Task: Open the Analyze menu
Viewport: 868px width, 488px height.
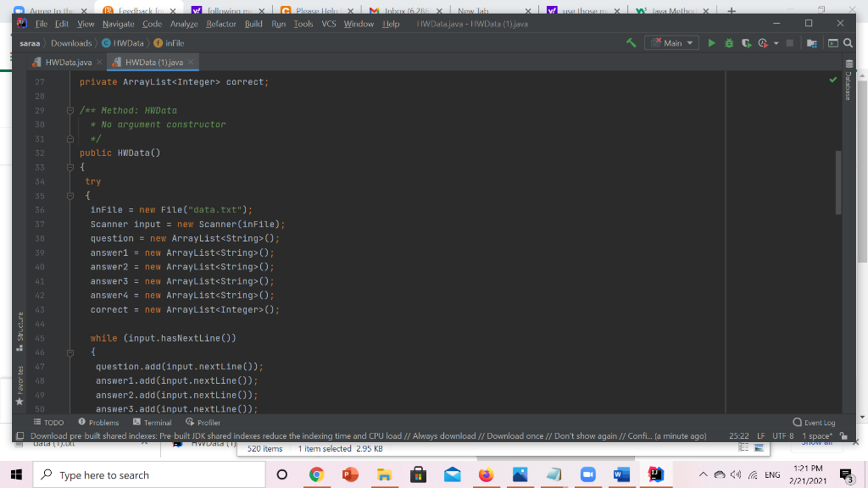Action: [x=184, y=24]
